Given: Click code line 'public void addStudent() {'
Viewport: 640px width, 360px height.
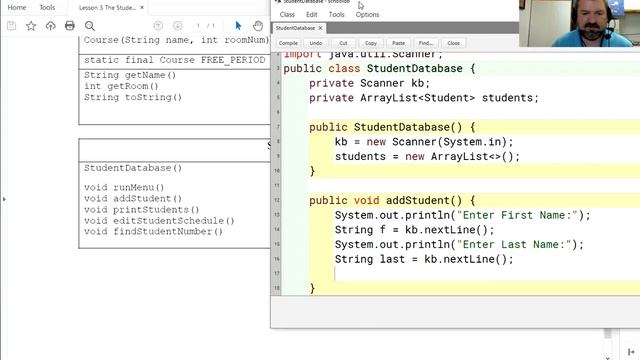Looking at the screenshot, I should click(392, 200).
